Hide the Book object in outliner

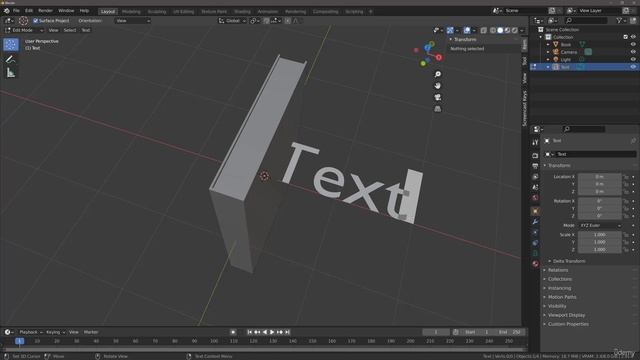(x=633, y=44)
